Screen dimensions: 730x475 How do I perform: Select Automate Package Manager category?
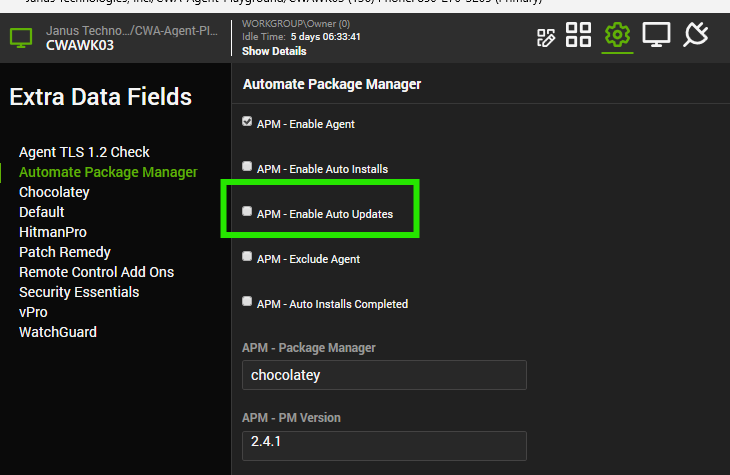coord(108,172)
